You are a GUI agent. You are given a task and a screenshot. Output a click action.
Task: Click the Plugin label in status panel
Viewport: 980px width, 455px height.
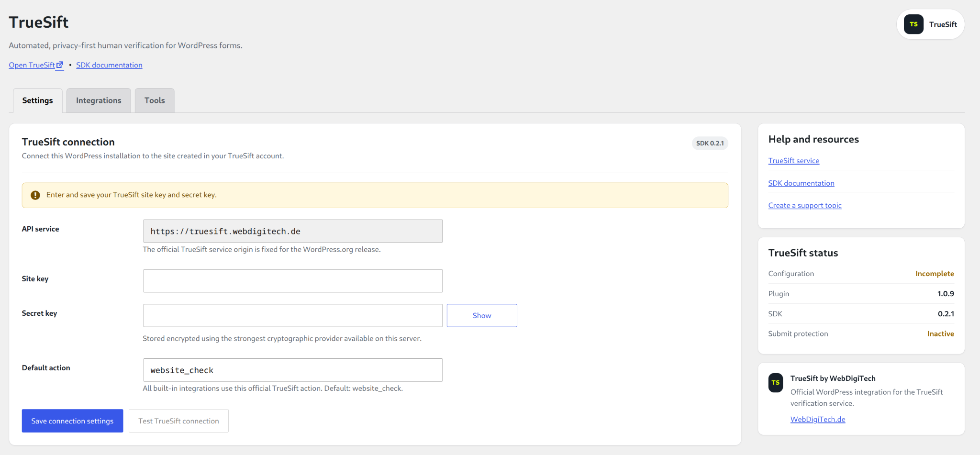(779, 294)
